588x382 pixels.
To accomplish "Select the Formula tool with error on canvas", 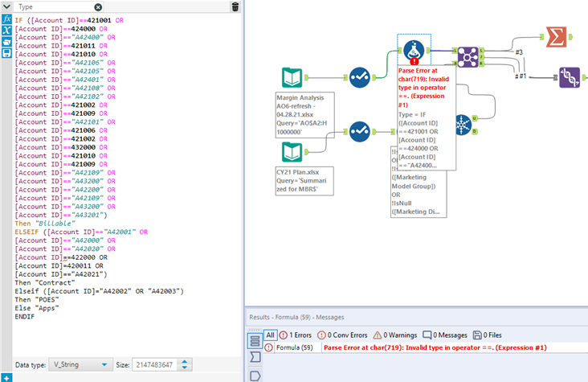I will pos(414,51).
